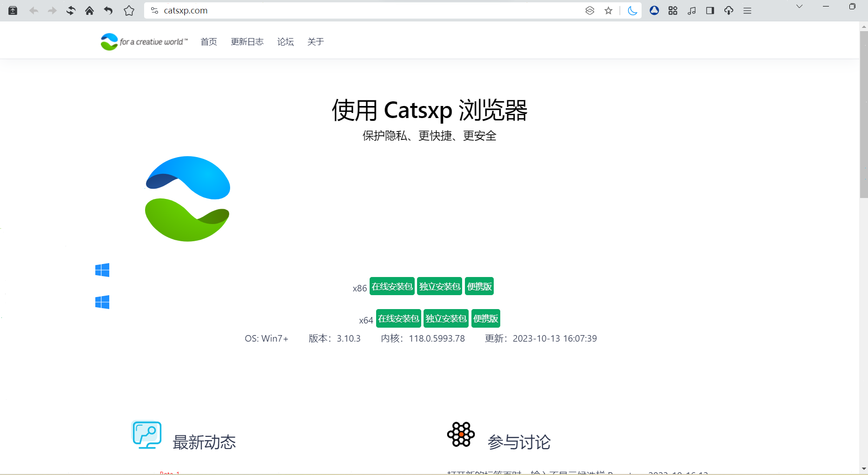Download x86 独立安装包
This screenshot has height=475, width=868.
click(x=440, y=286)
